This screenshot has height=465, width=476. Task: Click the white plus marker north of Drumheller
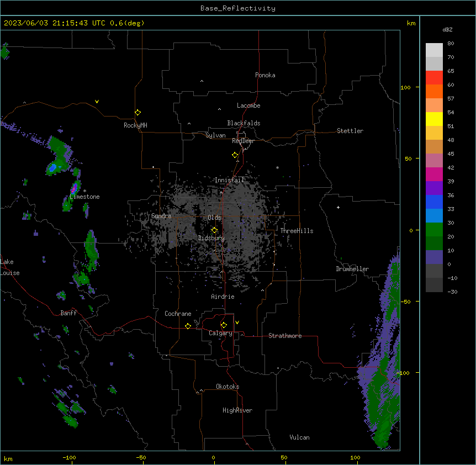coord(338,207)
